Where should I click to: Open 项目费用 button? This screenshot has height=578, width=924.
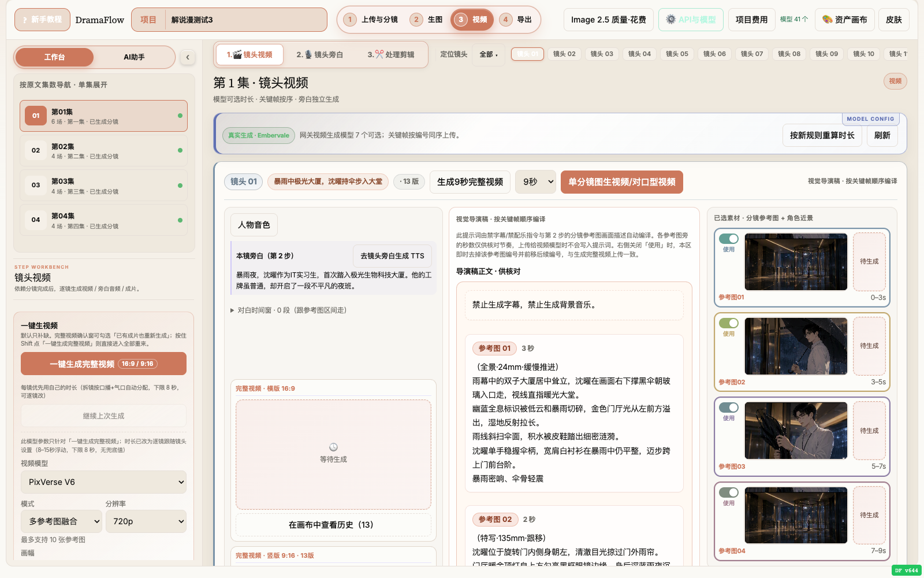tap(751, 20)
